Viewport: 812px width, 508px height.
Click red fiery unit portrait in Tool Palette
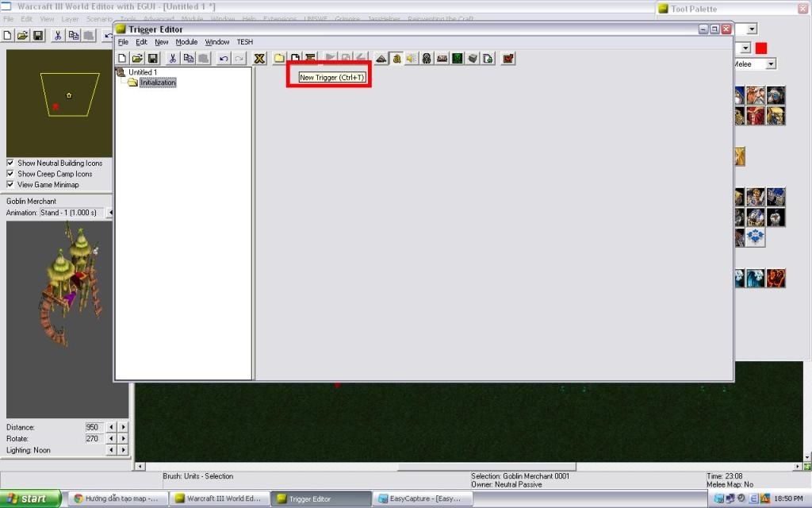tap(776, 279)
